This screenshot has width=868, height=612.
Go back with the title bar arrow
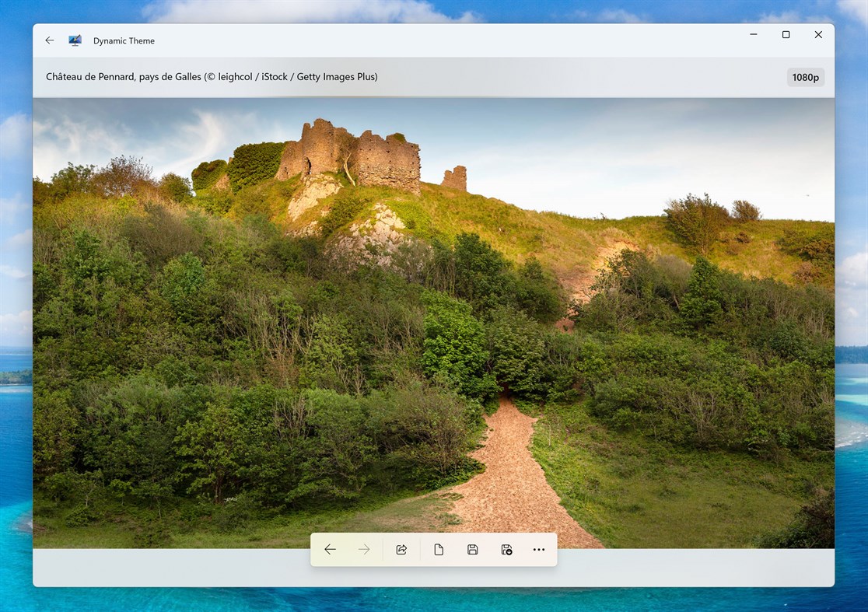pyautogui.click(x=49, y=40)
